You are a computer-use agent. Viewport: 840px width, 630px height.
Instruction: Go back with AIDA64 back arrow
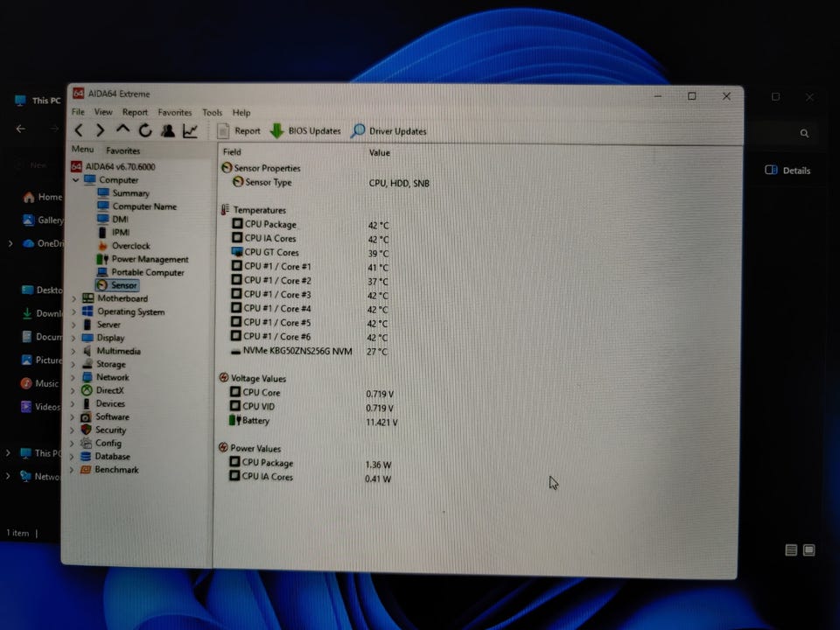[79, 130]
